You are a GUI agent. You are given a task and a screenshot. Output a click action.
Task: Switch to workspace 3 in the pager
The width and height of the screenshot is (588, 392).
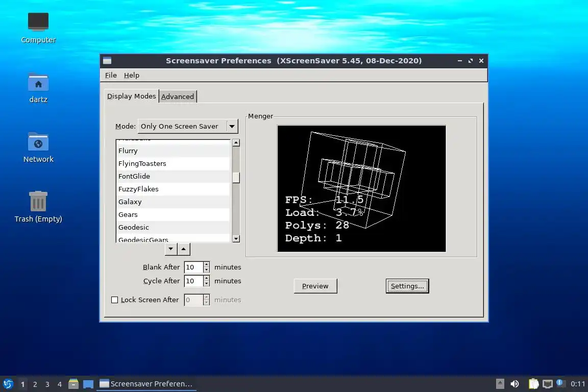click(47, 384)
